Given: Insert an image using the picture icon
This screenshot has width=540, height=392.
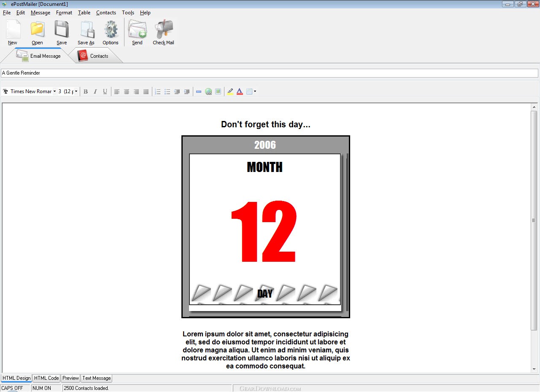Looking at the screenshot, I should point(218,91).
